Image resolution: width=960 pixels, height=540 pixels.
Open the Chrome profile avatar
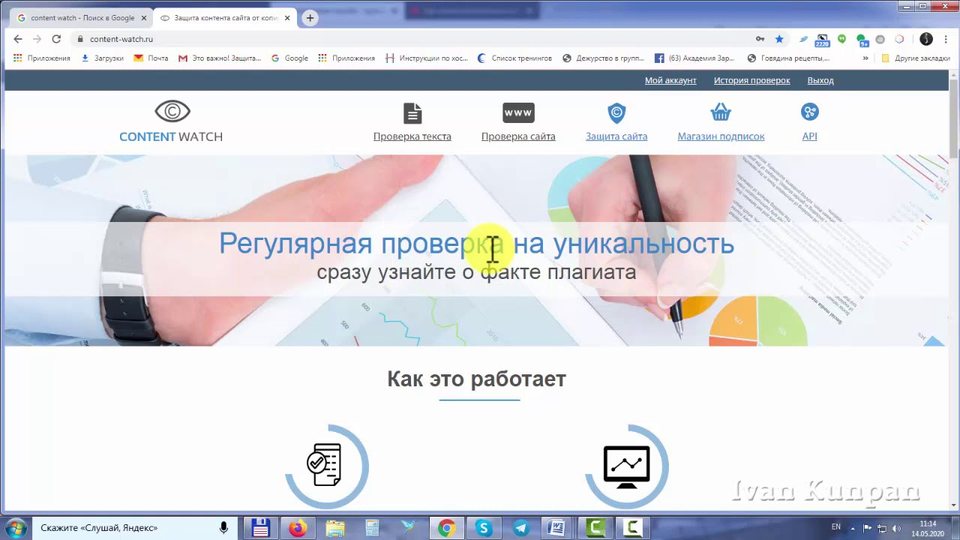(x=926, y=39)
